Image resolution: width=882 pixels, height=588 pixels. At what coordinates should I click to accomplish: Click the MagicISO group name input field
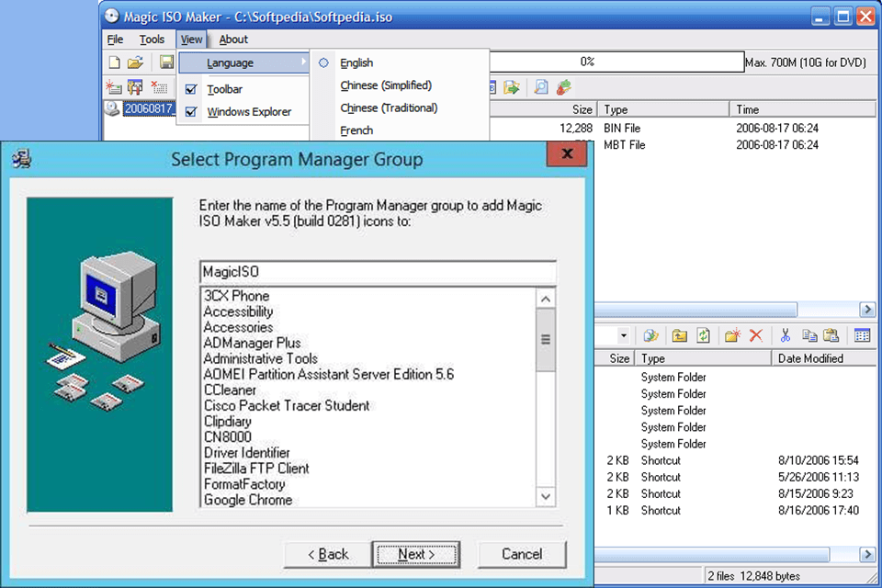click(x=378, y=272)
